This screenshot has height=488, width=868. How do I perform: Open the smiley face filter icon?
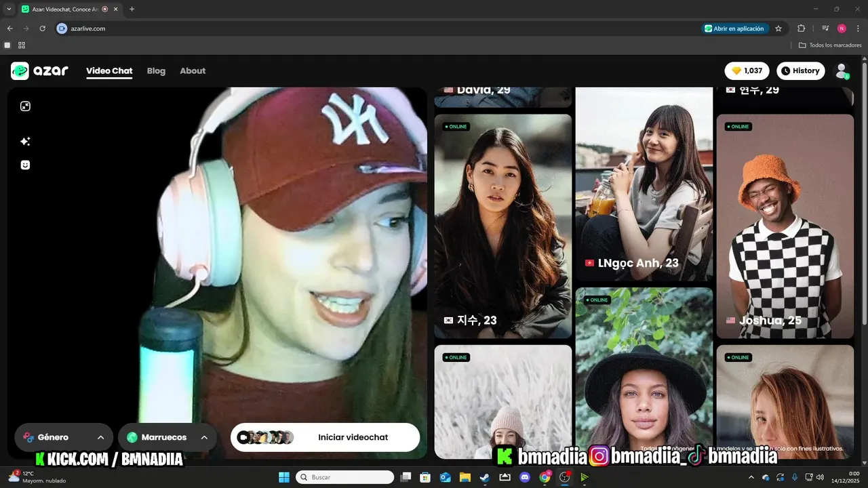[x=25, y=165]
